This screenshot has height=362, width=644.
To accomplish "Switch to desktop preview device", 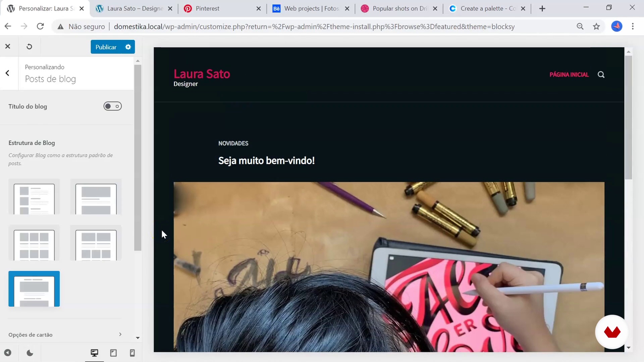I will pyautogui.click(x=95, y=353).
